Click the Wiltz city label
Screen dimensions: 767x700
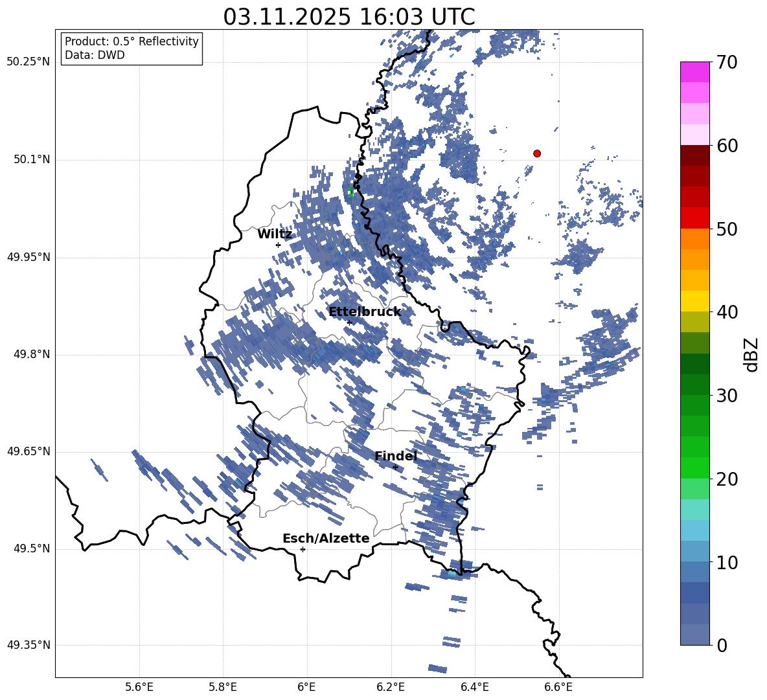point(275,234)
